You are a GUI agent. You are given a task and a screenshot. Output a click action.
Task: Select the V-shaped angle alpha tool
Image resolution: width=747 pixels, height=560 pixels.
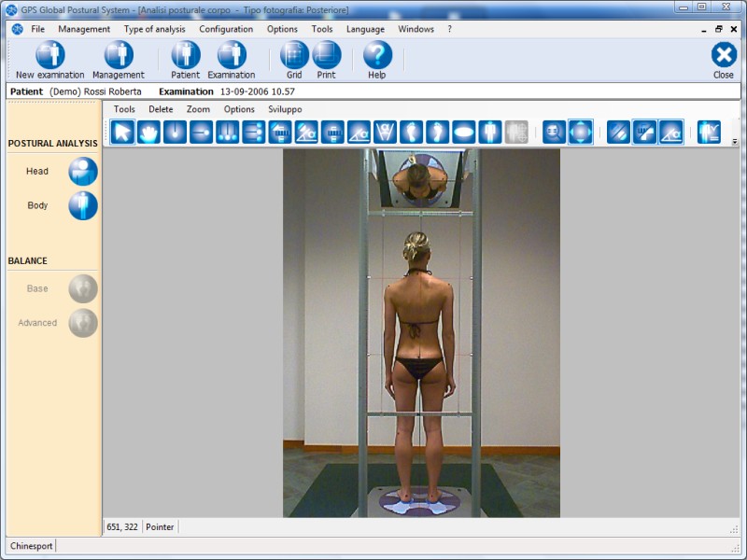point(385,132)
